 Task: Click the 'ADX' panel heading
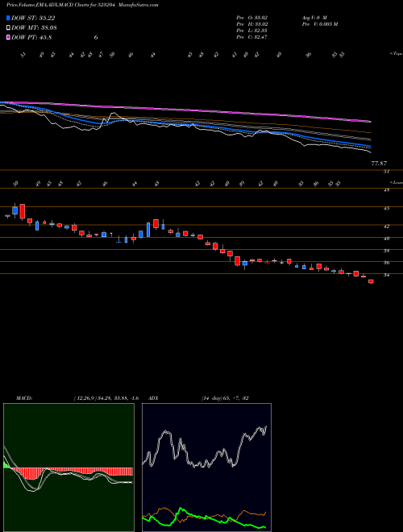[154, 398]
